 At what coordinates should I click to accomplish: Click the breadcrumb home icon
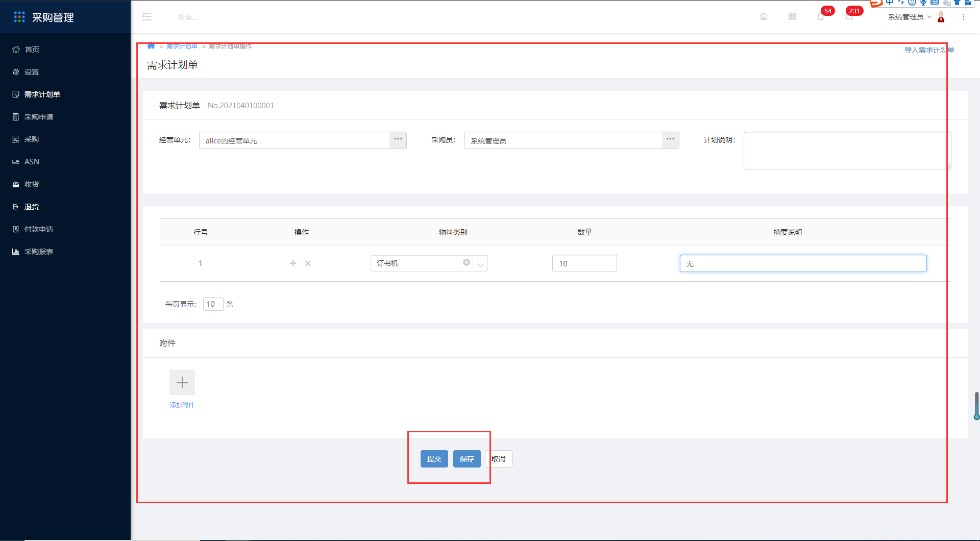point(151,46)
